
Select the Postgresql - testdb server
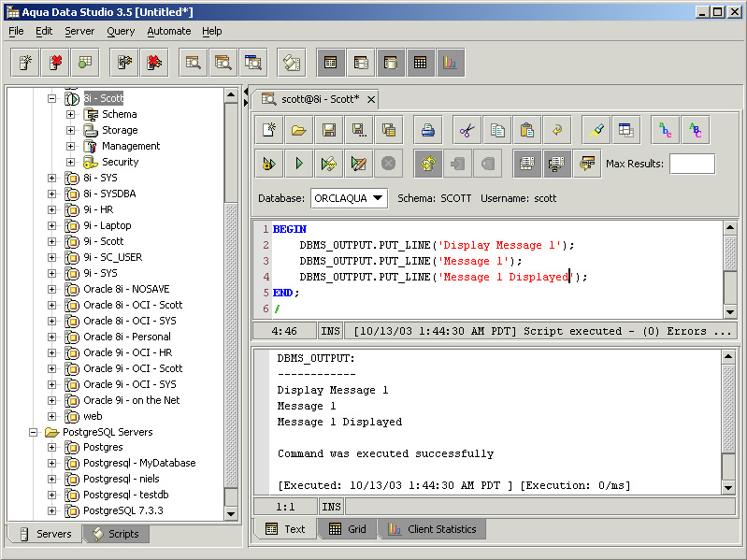pos(126,495)
